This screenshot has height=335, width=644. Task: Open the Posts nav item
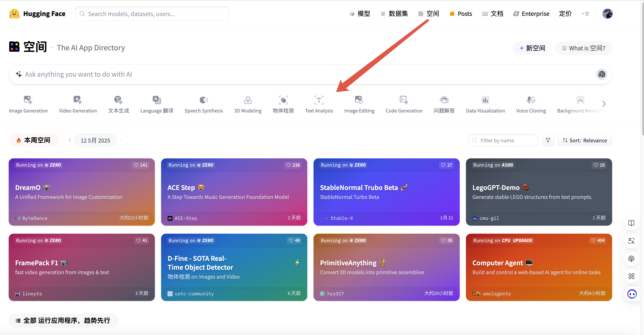[461, 14]
